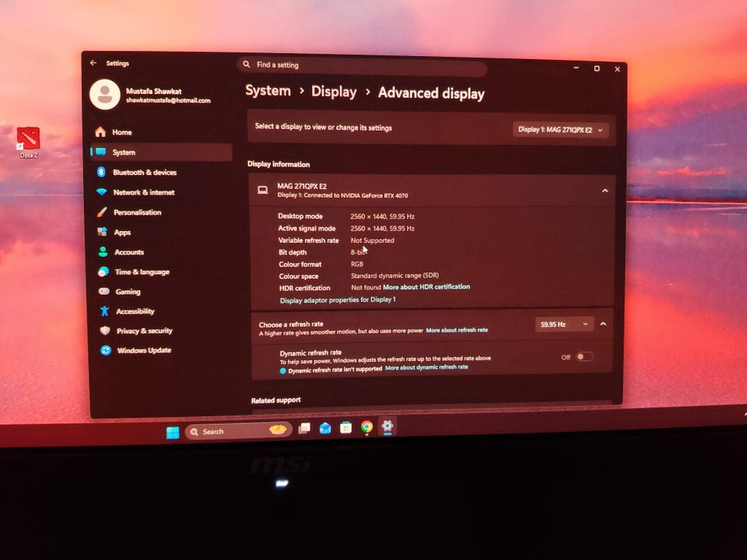Open Task View from the taskbar

coord(304,429)
